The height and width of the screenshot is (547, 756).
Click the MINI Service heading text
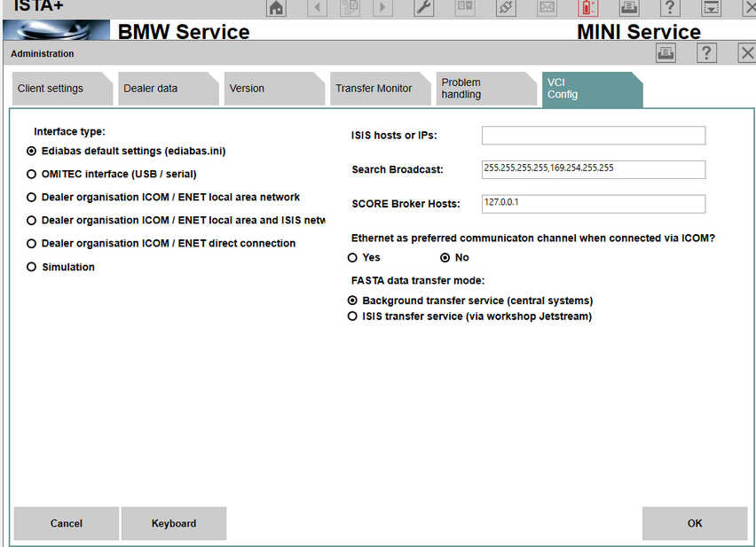[x=639, y=32]
